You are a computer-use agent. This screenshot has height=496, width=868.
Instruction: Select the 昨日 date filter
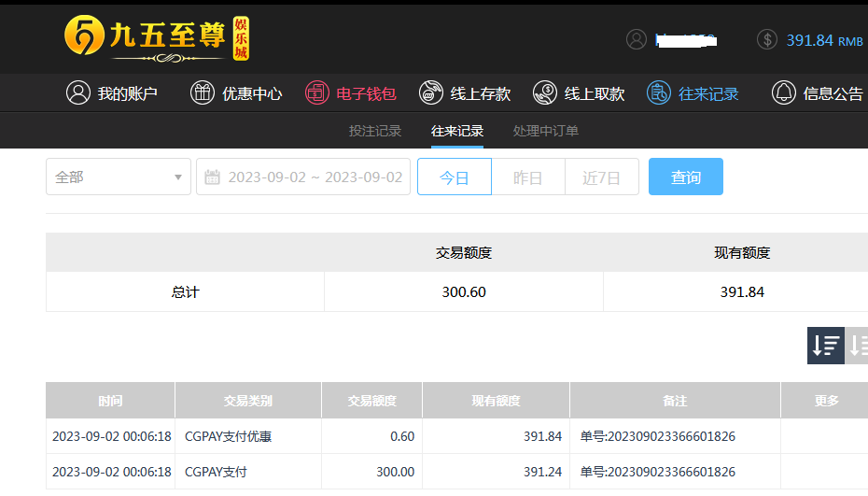(528, 177)
